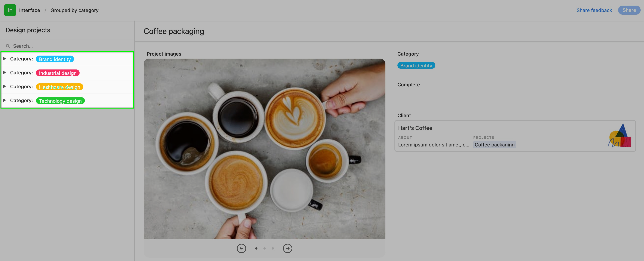Click the Coffee packaging project link
The image size is (644, 261).
click(495, 145)
